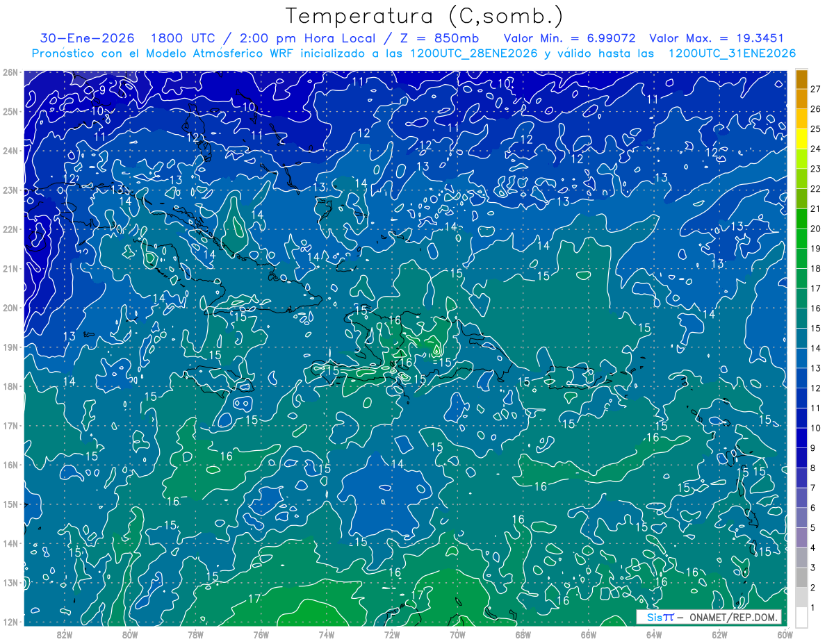
Task: Click the title "Temperatura (C,somb.)"
Action: point(425,16)
